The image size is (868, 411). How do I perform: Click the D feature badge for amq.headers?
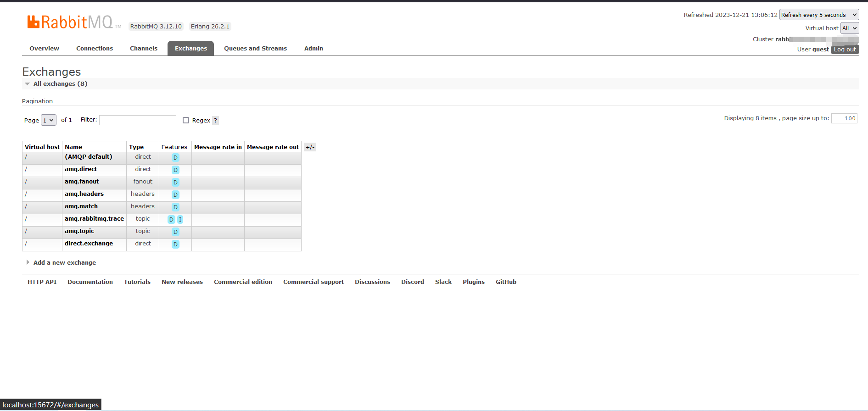click(x=175, y=195)
